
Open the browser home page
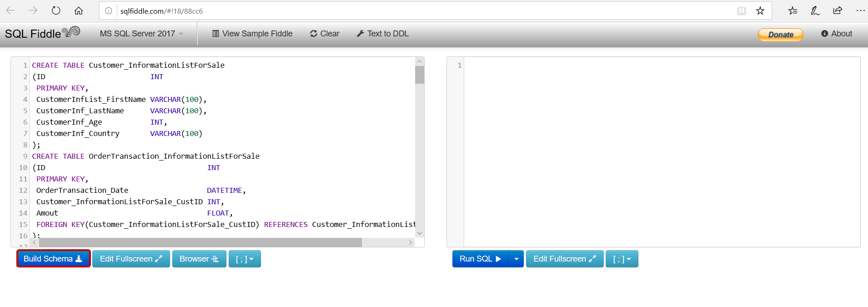pos(79,10)
